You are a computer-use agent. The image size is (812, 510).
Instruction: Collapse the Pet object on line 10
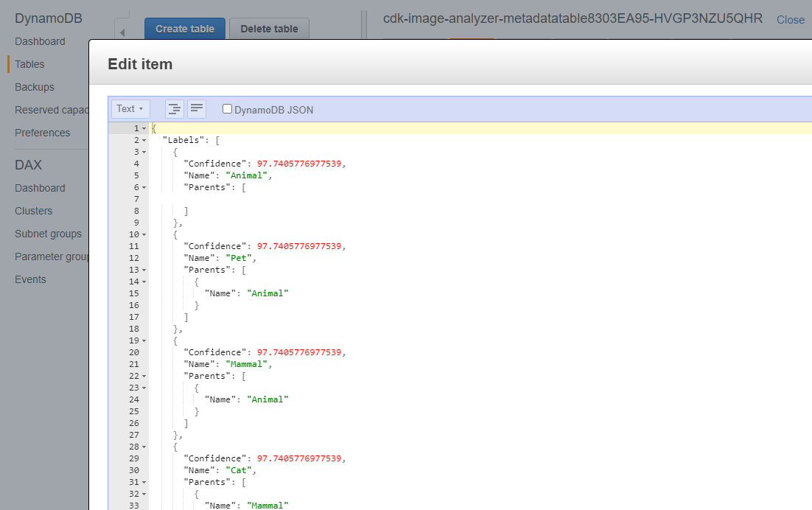click(x=144, y=234)
